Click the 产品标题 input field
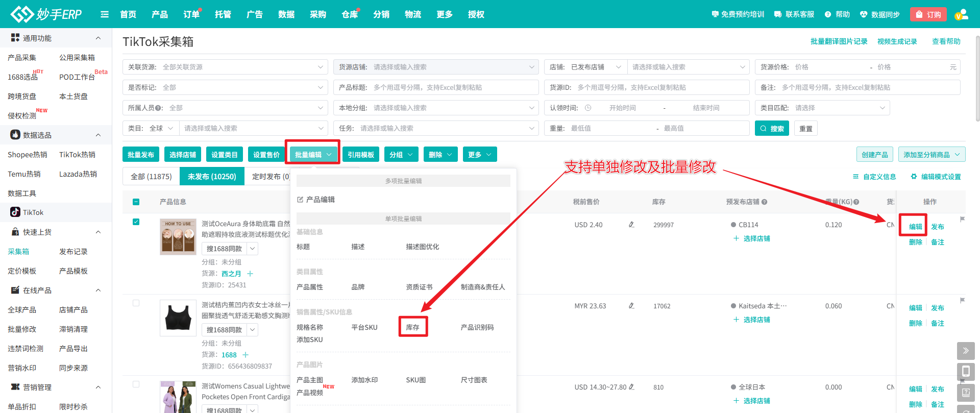Viewport: 980px width, 413px height. (x=436, y=87)
